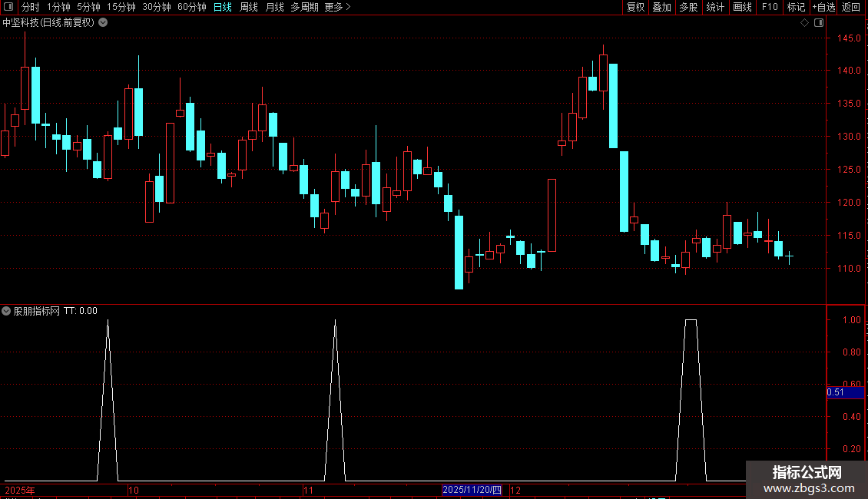Open the 统计 statistics tool
868x499 pixels.
click(x=714, y=7)
